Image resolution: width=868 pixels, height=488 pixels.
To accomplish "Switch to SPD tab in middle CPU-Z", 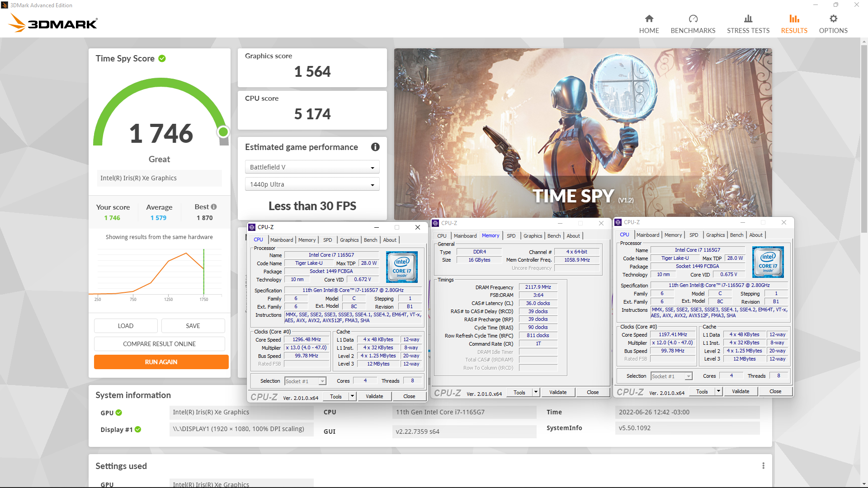I will click(511, 236).
